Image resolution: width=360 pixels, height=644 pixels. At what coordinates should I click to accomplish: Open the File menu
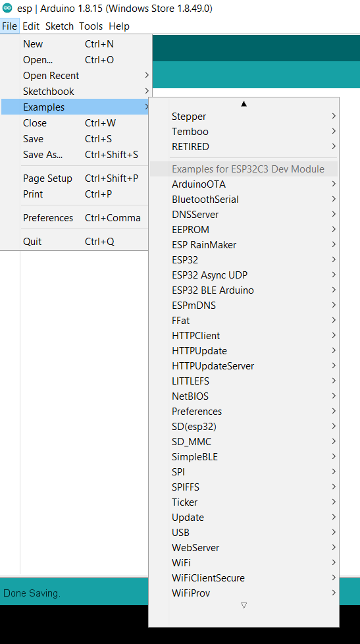[9, 26]
